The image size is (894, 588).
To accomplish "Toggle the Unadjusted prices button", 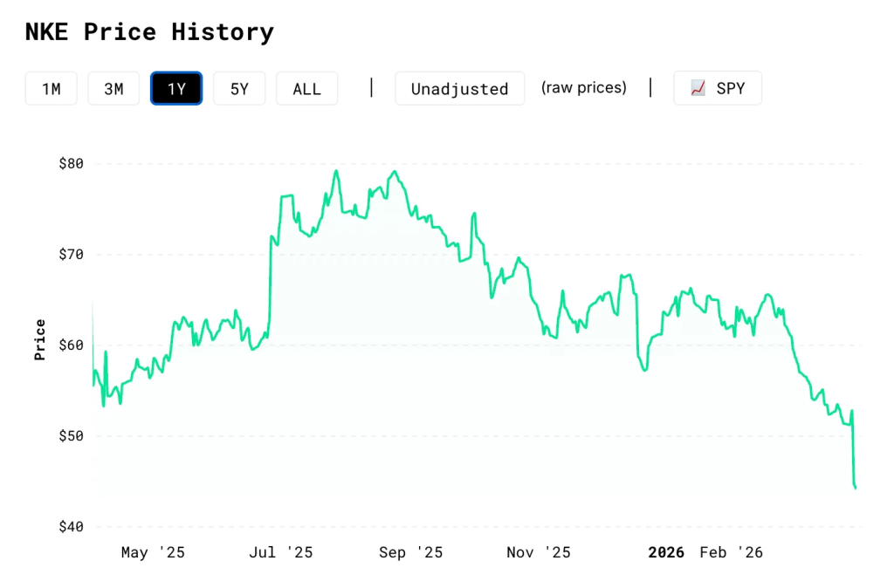I will click(459, 89).
